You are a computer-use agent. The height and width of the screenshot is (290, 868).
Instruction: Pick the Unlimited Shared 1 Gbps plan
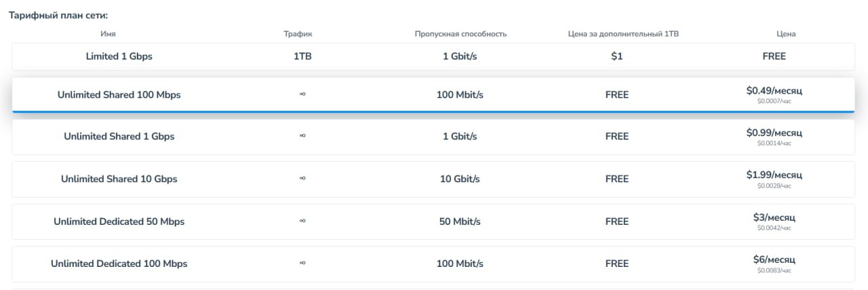(x=119, y=137)
